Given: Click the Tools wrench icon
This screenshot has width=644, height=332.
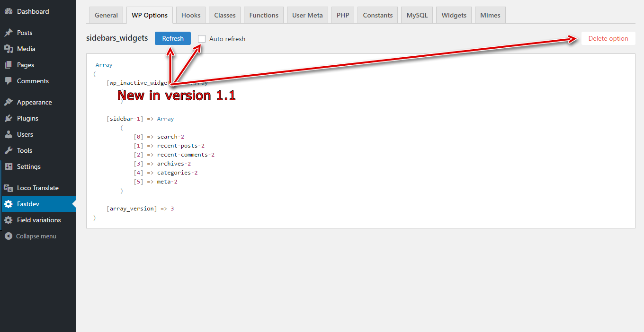Looking at the screenshot, I should coord(9,150).
